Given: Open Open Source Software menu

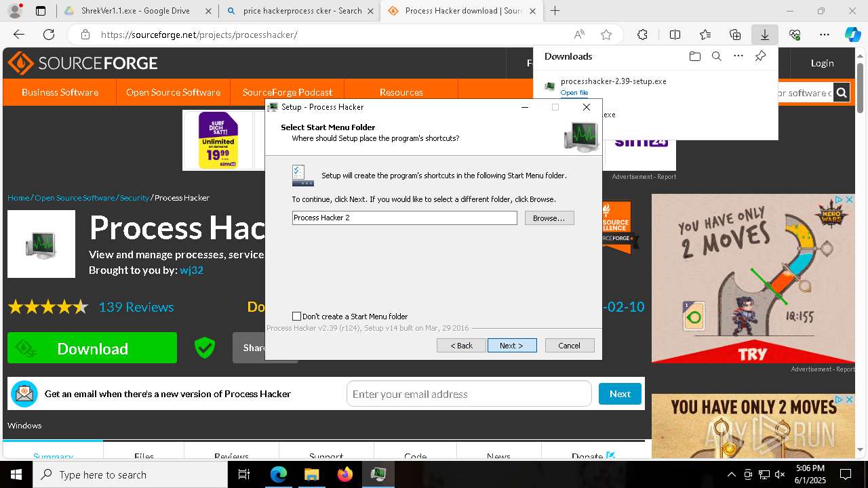Looking at the screenshot, I should click(x=173, y=92).
